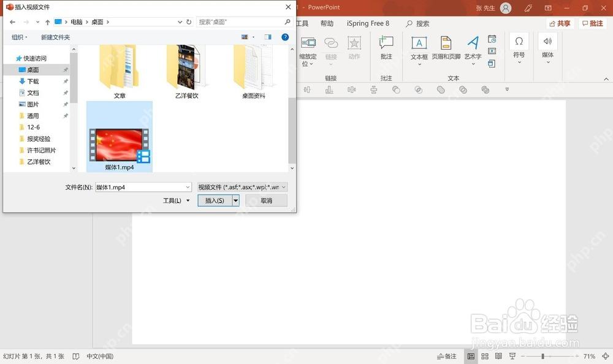
Task: Click the 71% zoom level
Action: 589,356
